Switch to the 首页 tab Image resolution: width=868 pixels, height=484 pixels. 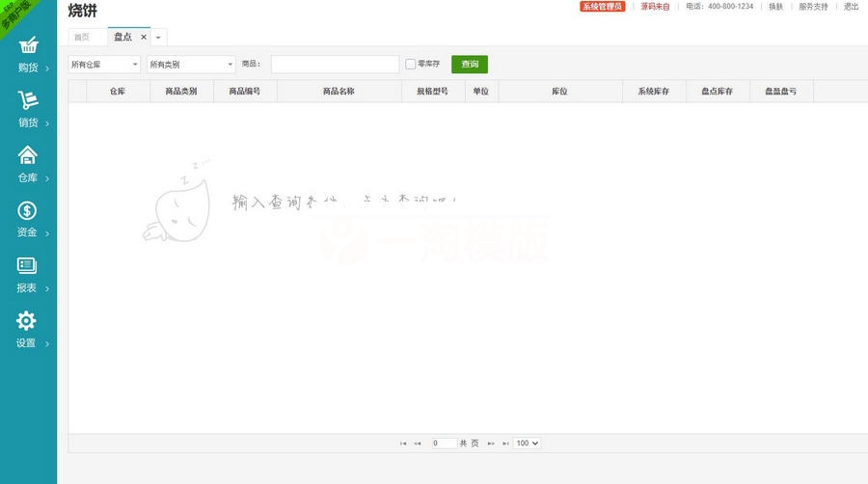82,37
